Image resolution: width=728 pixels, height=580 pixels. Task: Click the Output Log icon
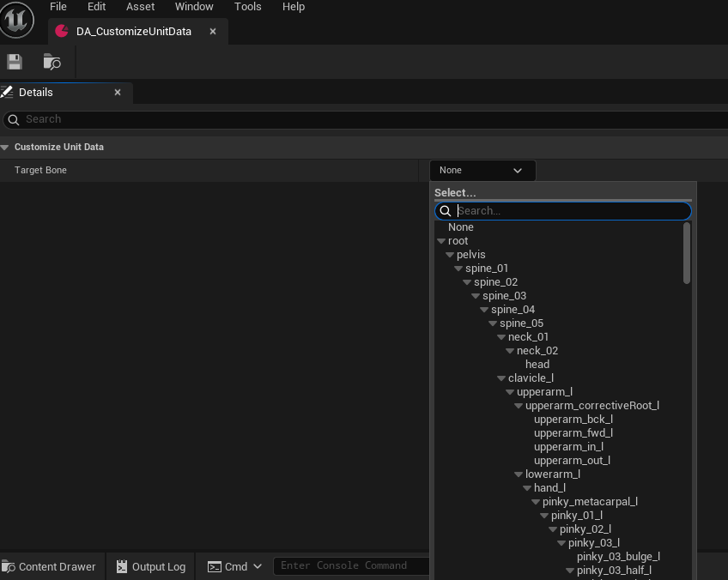(122, 566)
